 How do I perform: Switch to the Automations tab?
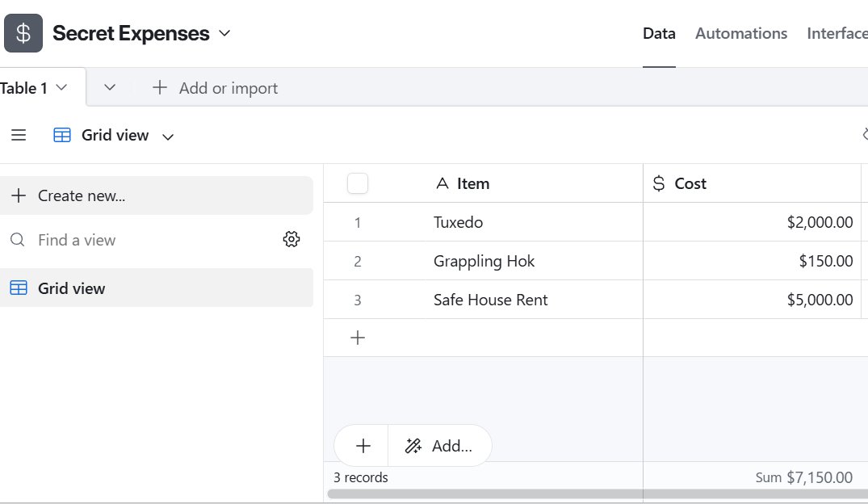[x=740, y=33]
